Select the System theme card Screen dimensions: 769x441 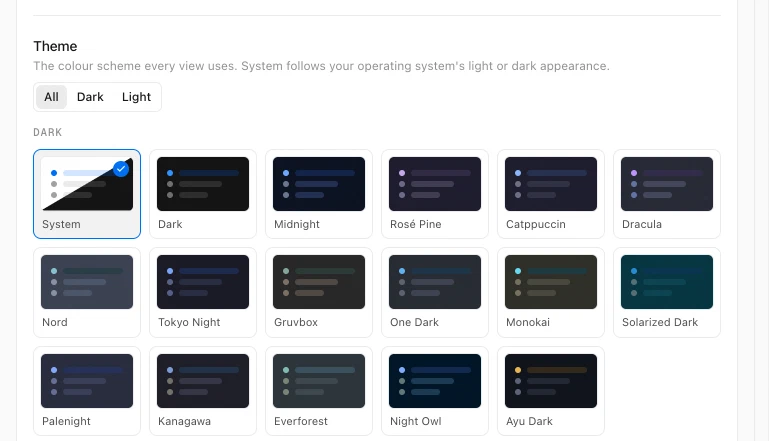tap(87, 194)
